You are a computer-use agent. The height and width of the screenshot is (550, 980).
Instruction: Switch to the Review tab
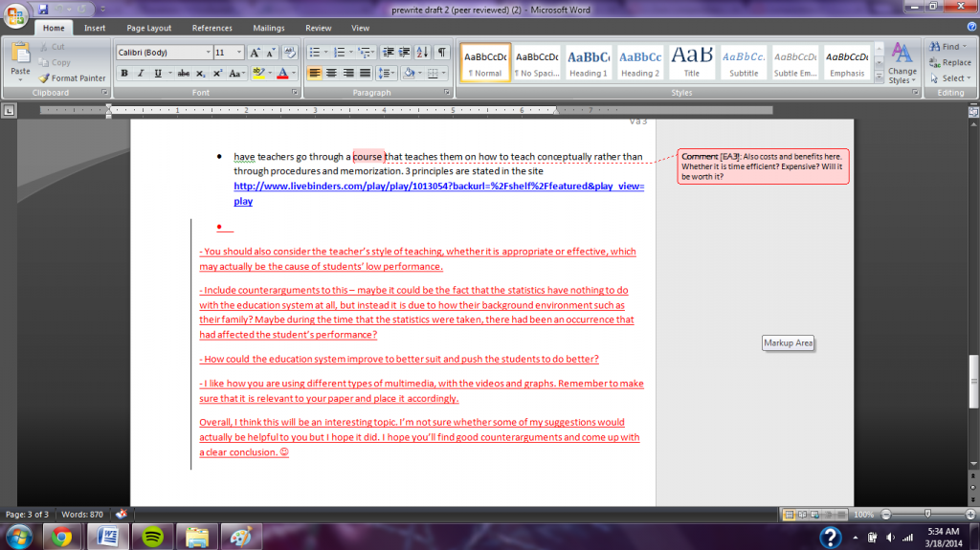coord(318,29)
